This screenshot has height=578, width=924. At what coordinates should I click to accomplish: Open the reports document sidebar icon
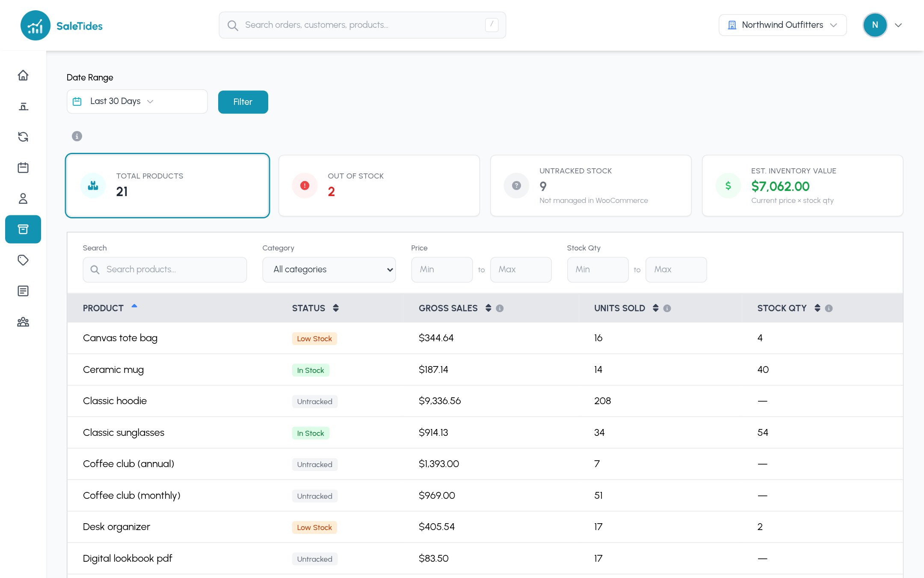pyautogui.click(x=23, y=291)
